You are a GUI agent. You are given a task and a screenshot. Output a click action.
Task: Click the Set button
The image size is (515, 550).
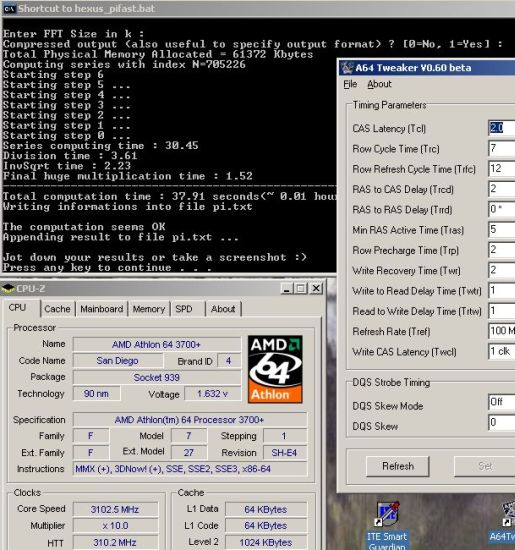tap(485, 466)
